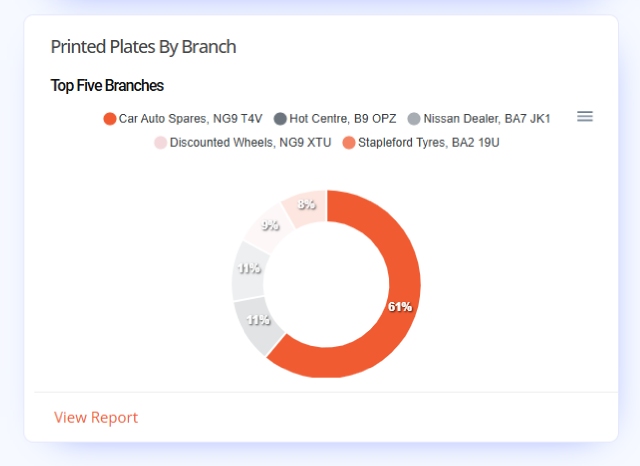Click the Discounted Wheels legend color dot
The width and height of the screenshot is (640, 466).
(160, 143)
